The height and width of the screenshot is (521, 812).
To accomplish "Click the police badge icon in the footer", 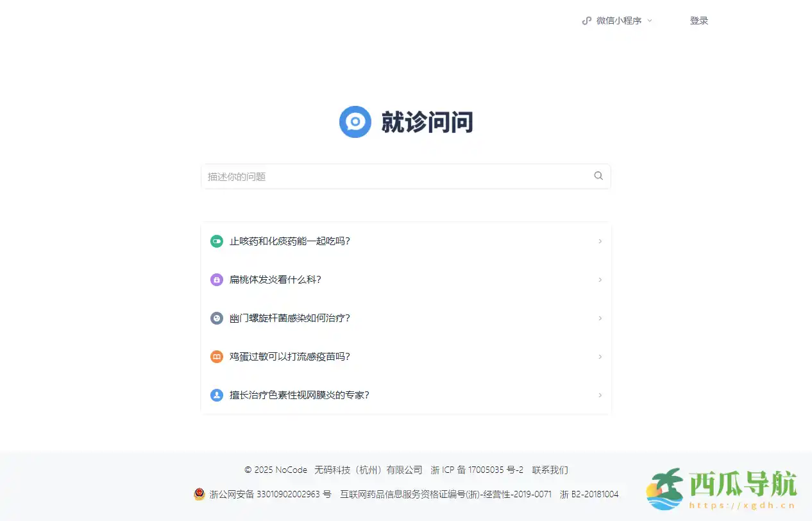I will tap(199, 494).
